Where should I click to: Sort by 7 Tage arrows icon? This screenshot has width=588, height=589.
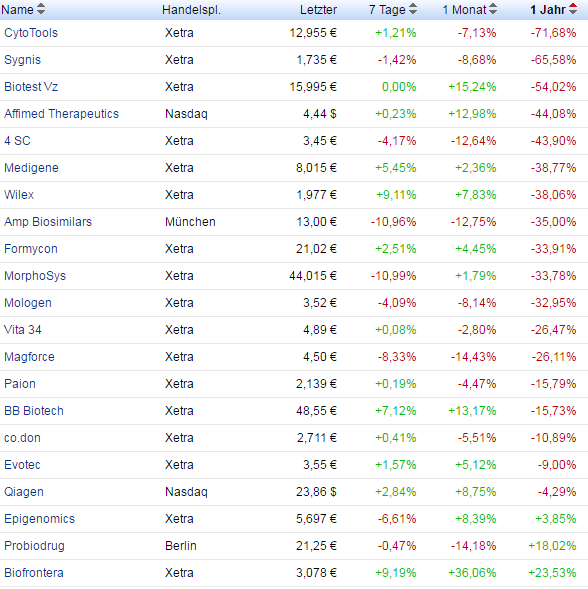[413, 9]
